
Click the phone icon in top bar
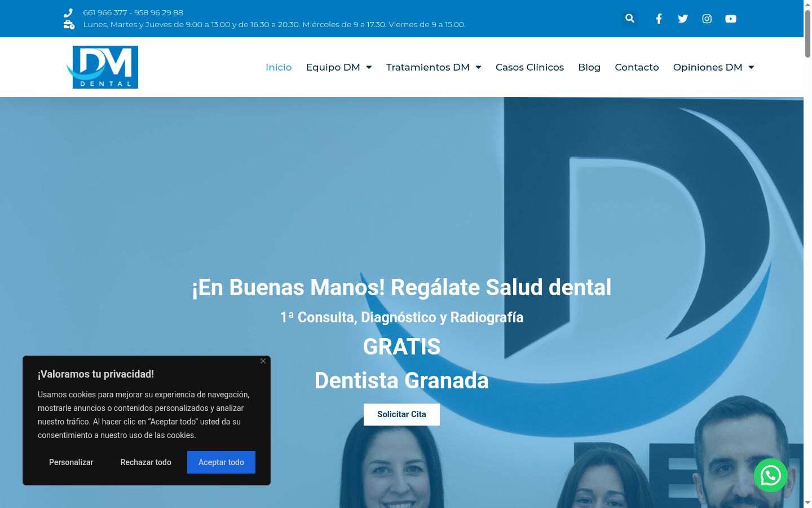pos(68,12)
